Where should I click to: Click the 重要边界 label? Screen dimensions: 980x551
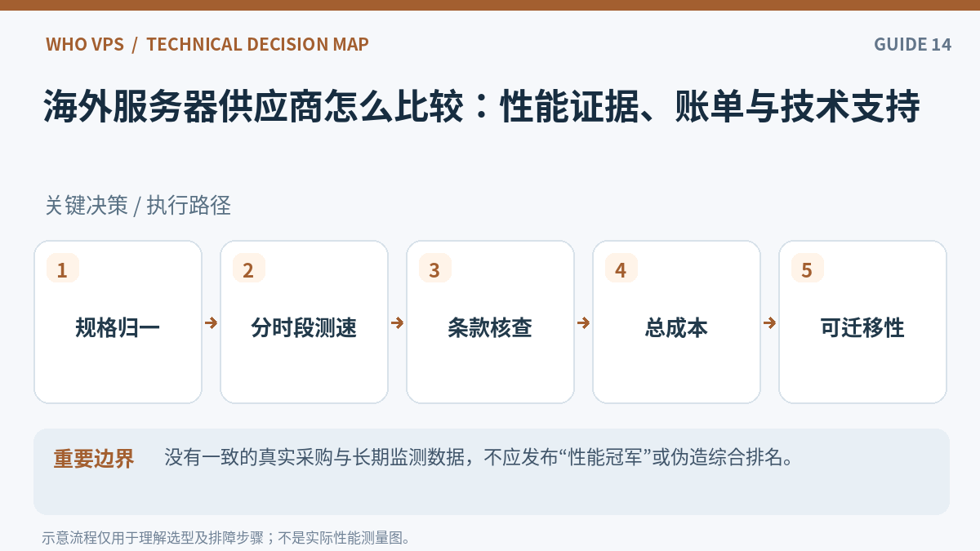pyautogui.click(x=94, y=459)
